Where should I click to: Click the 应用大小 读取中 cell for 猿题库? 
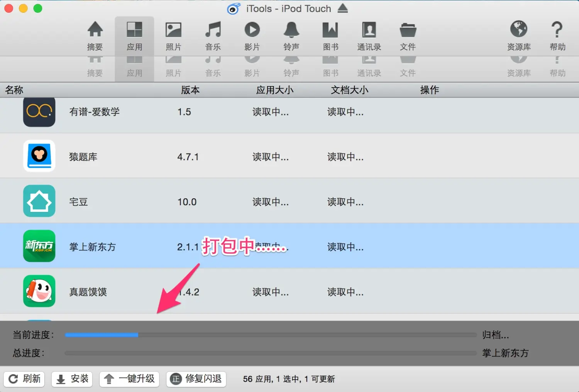coord(271,157)
